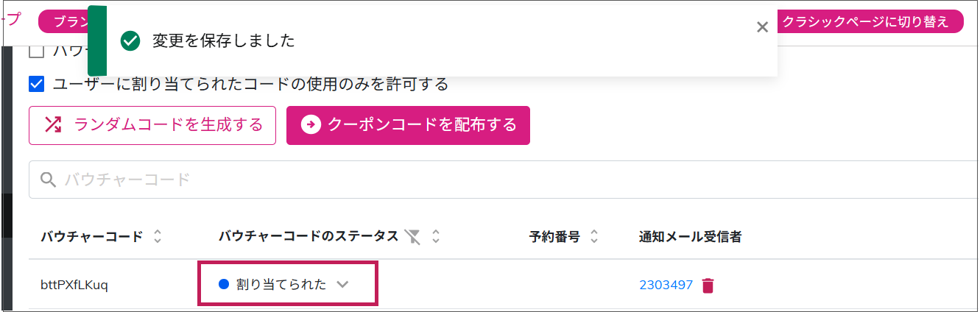Click the shuffle icon for random codes

click(52, 125)
